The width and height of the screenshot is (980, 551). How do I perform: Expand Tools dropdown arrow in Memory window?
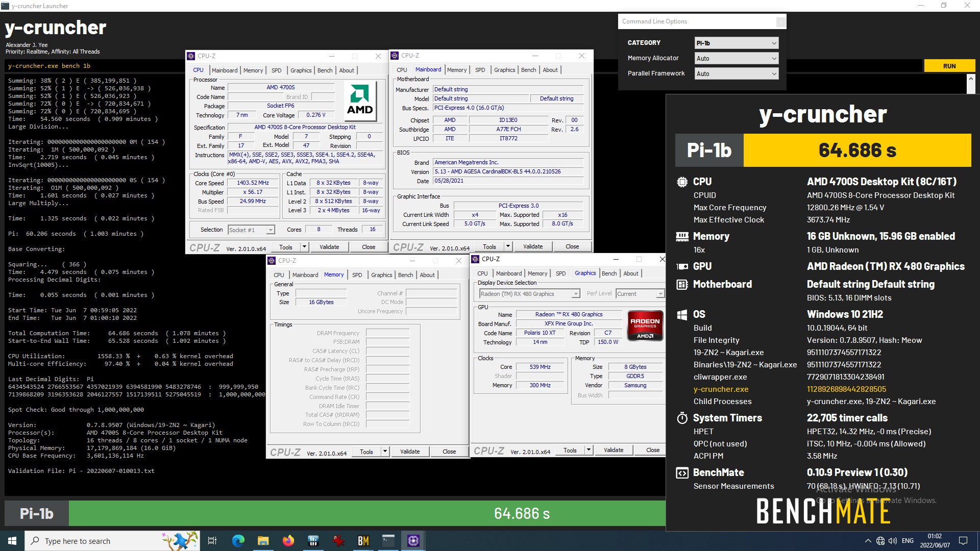[x=385, y=452]
